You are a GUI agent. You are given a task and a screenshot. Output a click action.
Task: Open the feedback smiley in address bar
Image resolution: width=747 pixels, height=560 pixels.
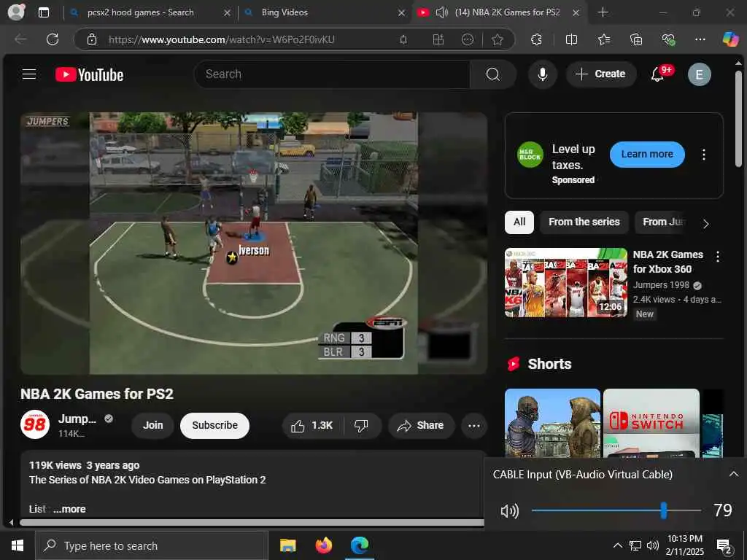coord(468,39)
